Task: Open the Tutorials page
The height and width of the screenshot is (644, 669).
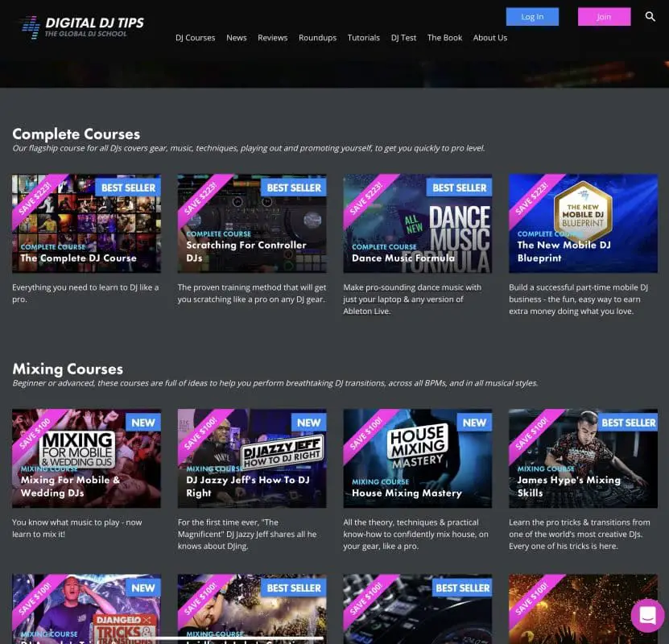Action: [x=364, y=38]
